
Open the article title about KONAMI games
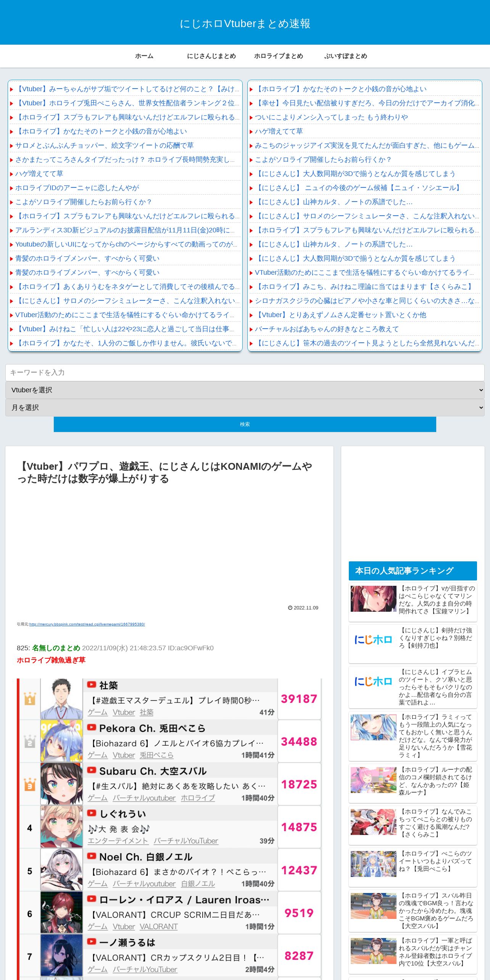point(165,472)
